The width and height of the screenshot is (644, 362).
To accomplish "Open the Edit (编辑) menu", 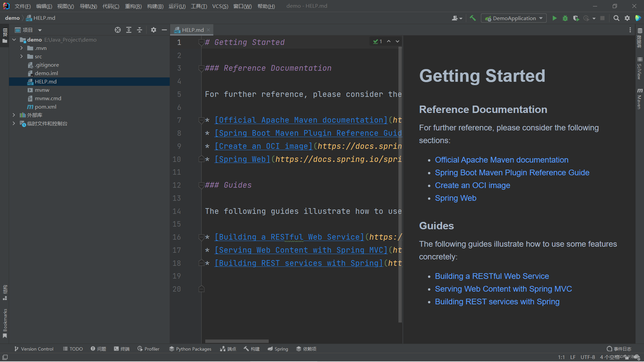I will click(44, 6).
